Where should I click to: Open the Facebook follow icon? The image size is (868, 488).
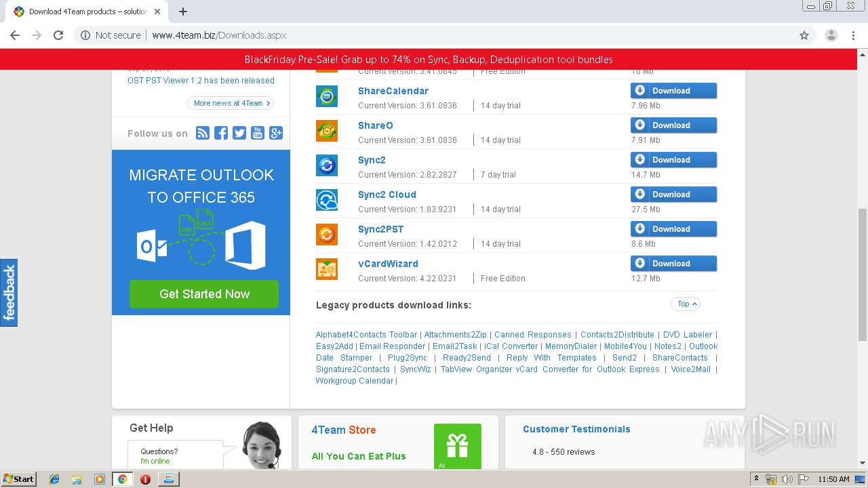(221, 133)
